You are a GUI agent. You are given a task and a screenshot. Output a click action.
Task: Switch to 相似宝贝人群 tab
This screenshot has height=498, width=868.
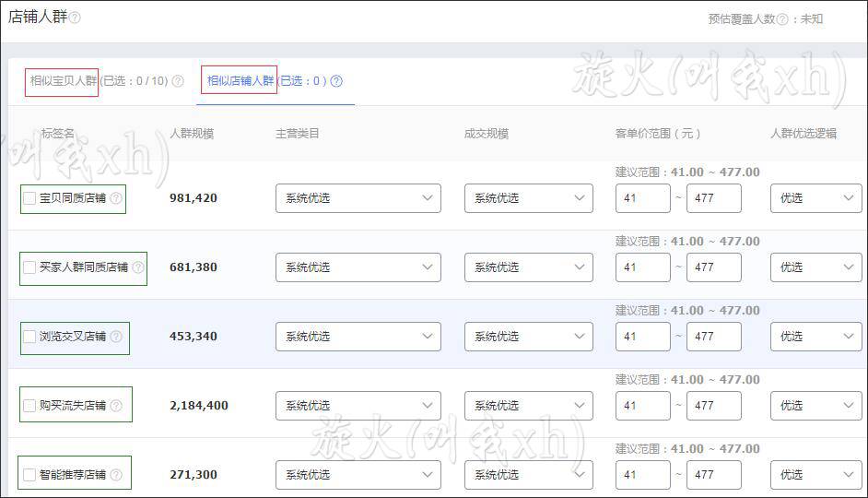point(63,81)
